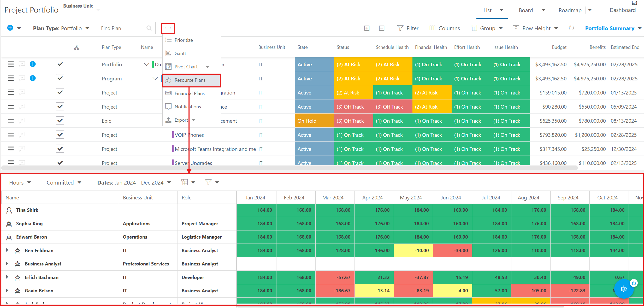Click the collapse-all icon in the toolbar
Image resolution: width=644 pixels, height=308 pixels.
(382, 28)
